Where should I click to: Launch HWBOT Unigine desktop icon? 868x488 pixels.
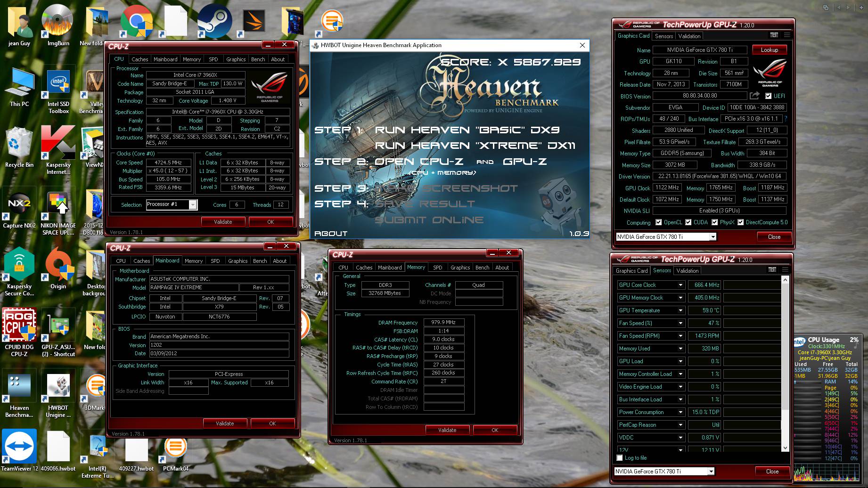click(x=58, y=394)
